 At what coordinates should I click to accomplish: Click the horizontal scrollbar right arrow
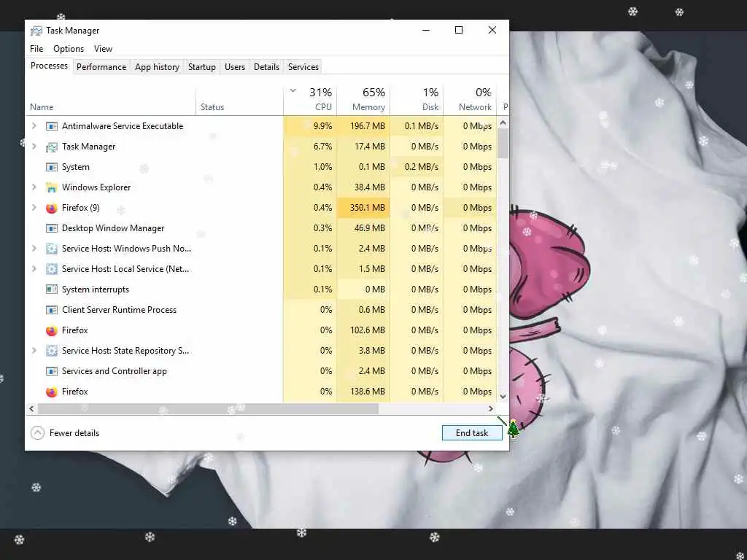pyautogui.click(x=491, y=408)
